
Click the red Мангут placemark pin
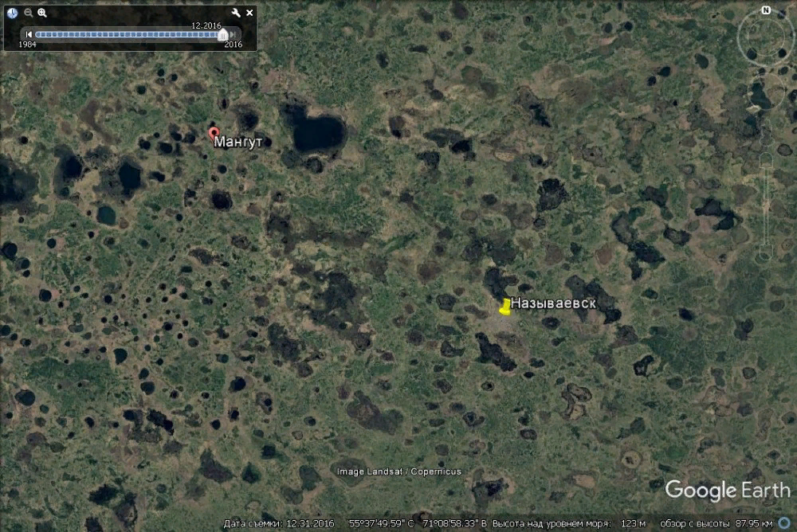(x=214, y=134)
